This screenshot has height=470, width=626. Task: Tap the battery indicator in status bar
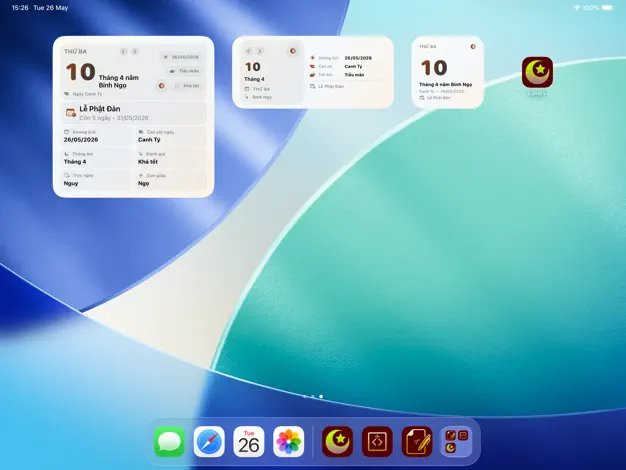pyautogui.click(x=607, y=8)
